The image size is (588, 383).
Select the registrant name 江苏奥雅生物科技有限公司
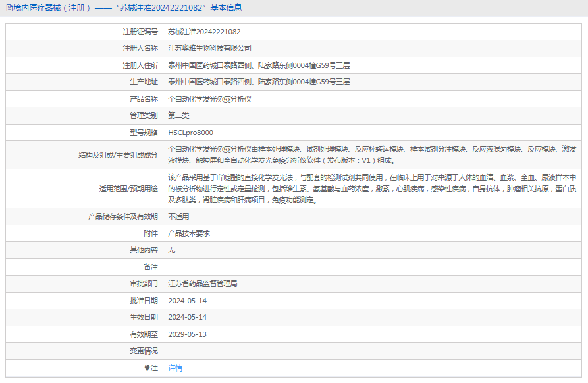pyautogui.click(x=209, y=48)
